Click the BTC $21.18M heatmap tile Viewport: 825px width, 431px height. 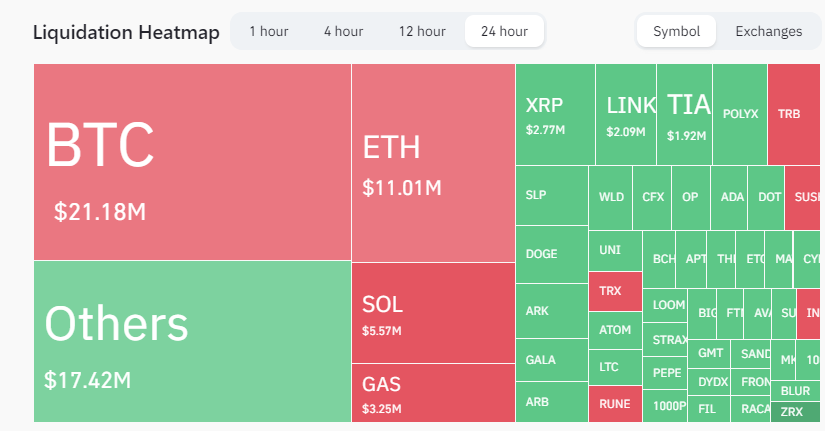point(191,162)
